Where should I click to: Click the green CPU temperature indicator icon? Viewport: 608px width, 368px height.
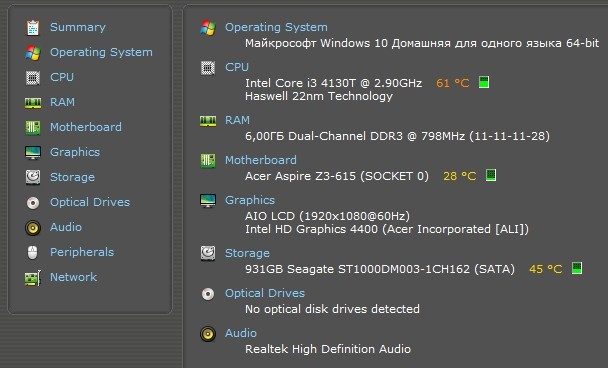(484, 82)
